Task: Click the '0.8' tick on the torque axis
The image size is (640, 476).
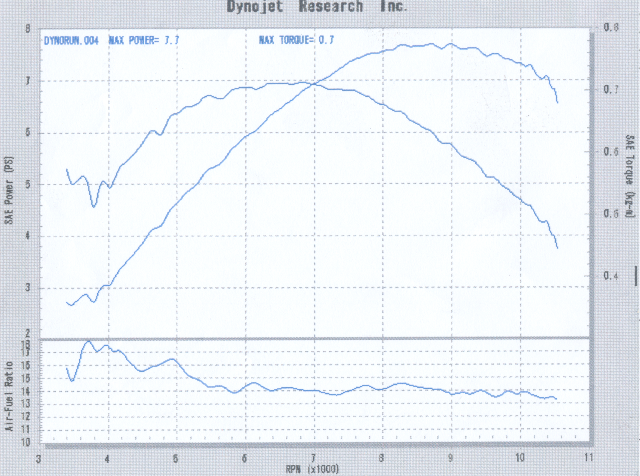Action: (611, 27)
